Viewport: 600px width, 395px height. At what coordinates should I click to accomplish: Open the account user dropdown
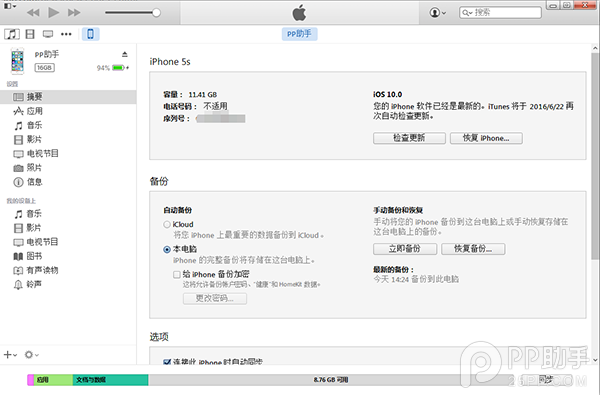437,13
